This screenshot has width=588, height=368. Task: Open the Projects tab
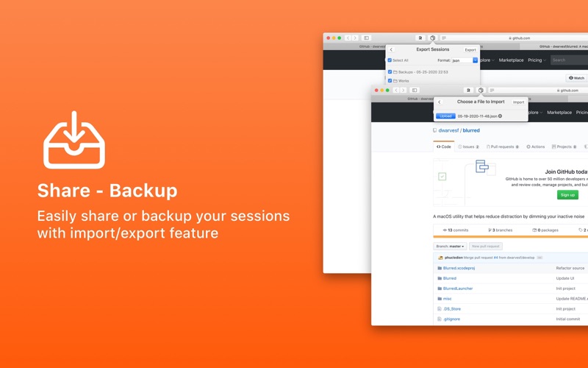(x=564, y=146)
